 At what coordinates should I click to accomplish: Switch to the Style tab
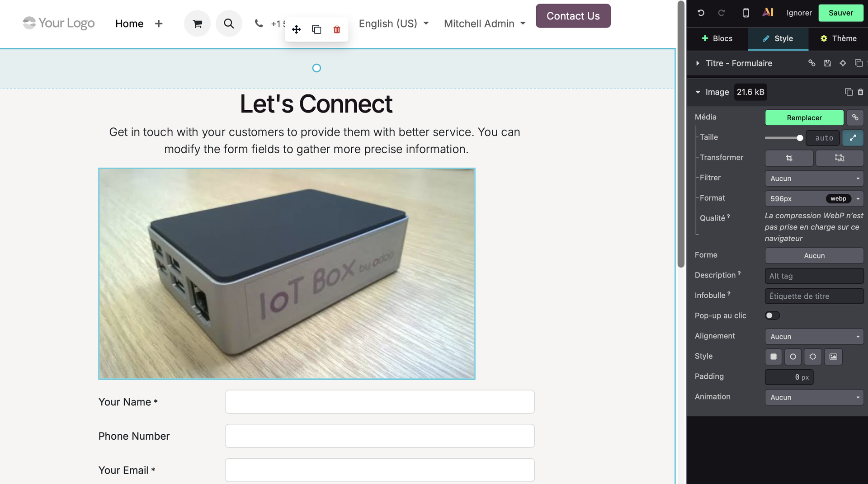click(778, 38)
